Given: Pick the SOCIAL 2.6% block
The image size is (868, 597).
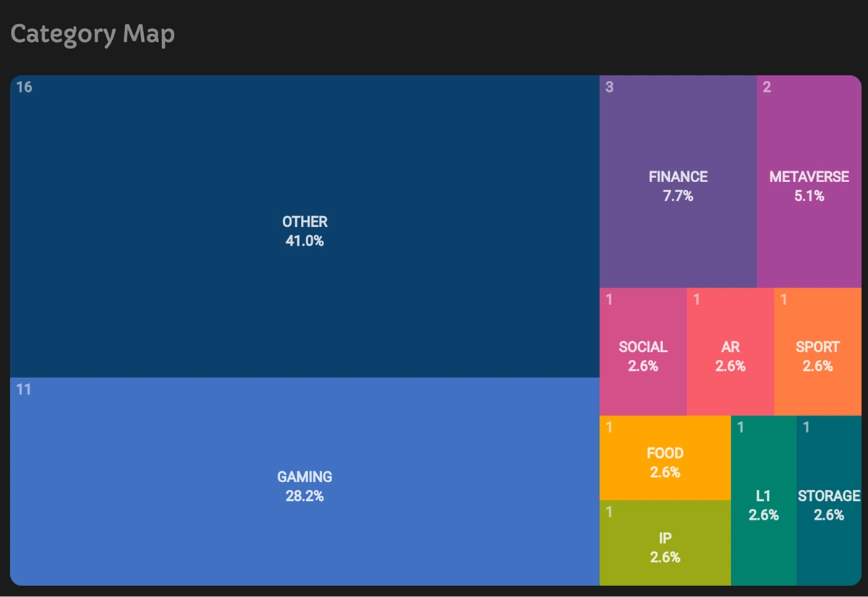Looking at the screenshot, I should pyautogui.click(x=643, y=351).
